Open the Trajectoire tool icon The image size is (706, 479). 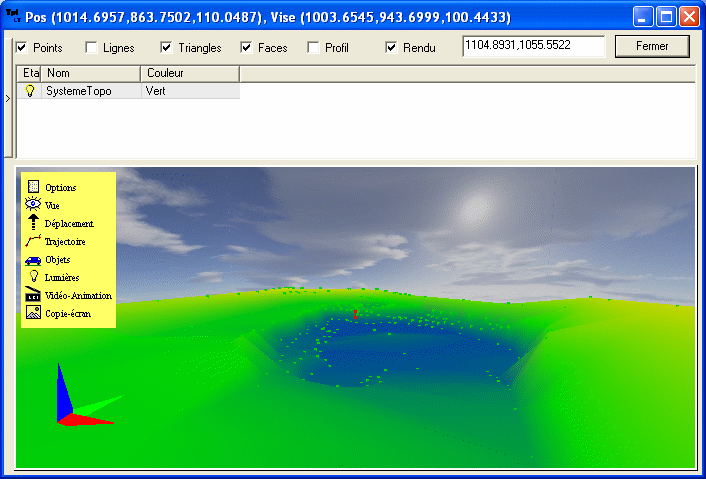click(33, 241)
